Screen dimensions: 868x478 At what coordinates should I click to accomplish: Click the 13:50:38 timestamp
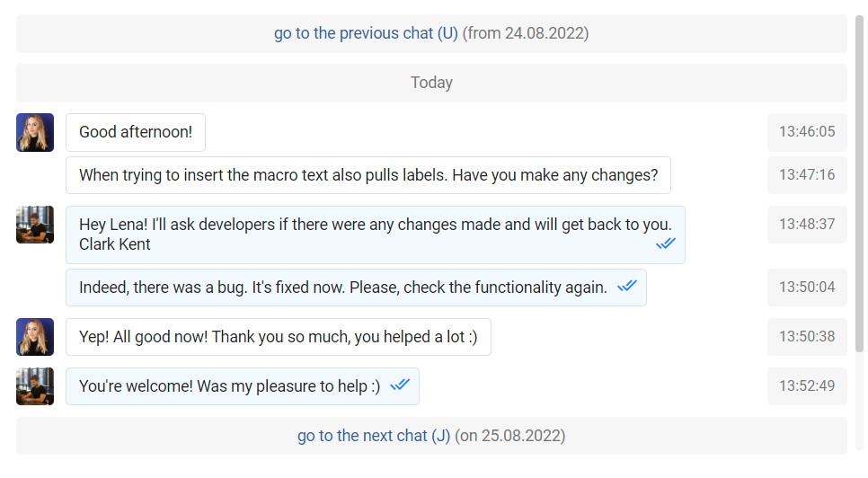coord(806,337)
